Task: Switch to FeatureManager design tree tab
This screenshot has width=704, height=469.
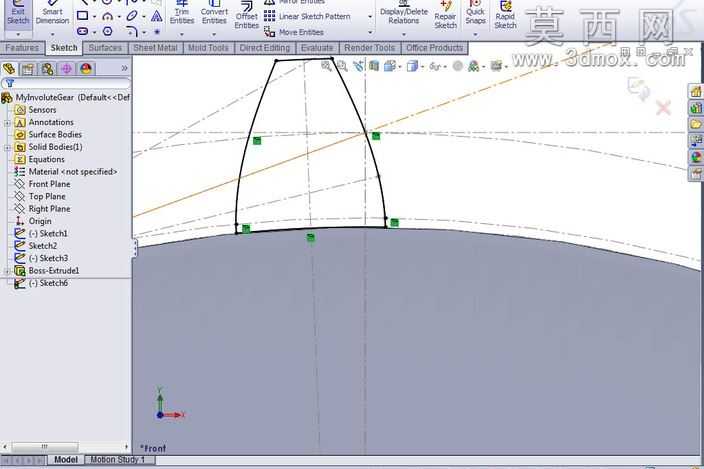Action: tap(9, 69)
